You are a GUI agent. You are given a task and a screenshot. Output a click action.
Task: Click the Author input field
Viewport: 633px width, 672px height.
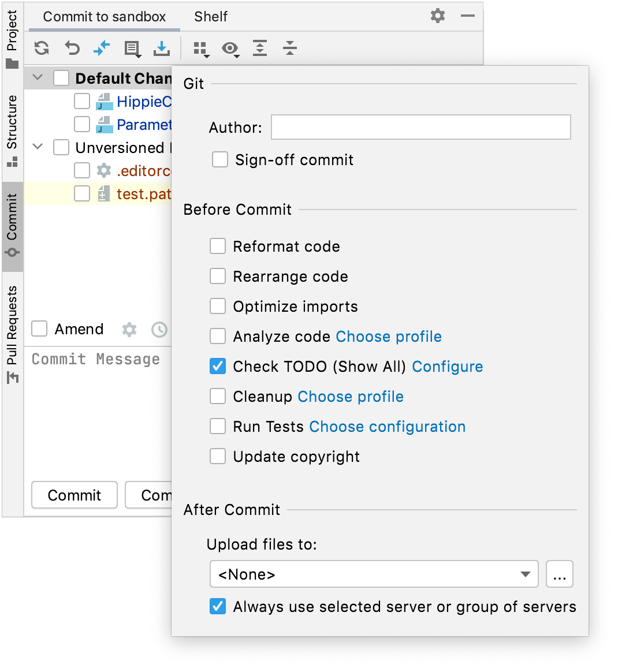click(420, 127)
